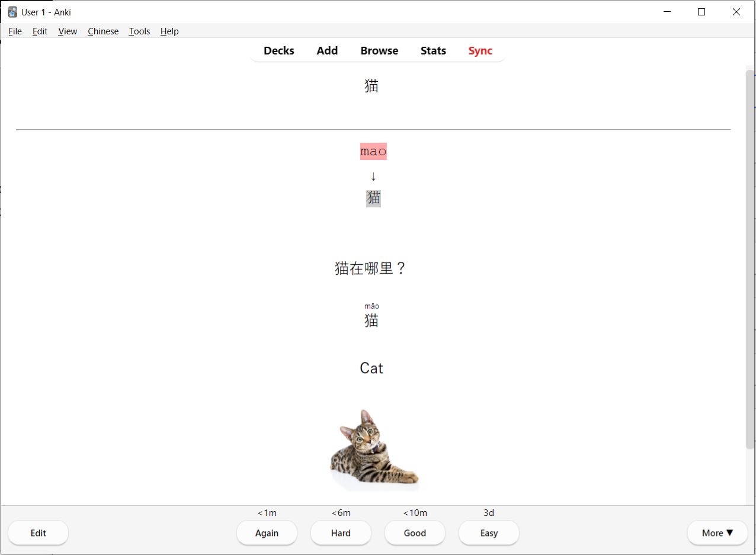Click the Edit button for this card
The image size is (756, 555).
pyautogui.click(x=39, y=533)
